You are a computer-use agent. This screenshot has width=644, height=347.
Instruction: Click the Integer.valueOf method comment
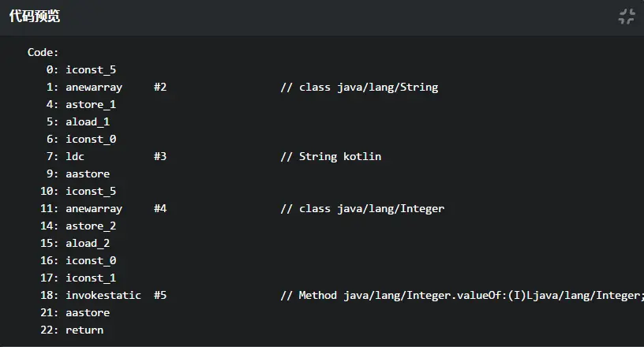point(462,295)
